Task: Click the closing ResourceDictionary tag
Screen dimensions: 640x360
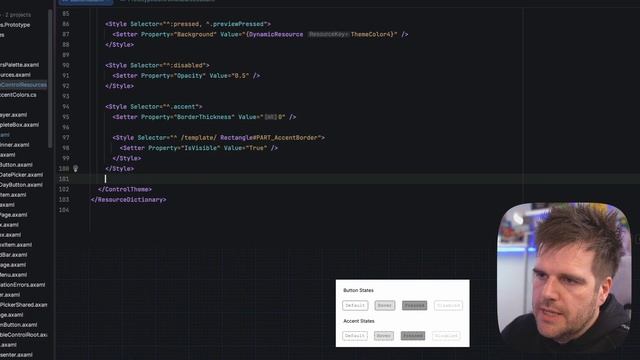Action: (x=129, y=200)
